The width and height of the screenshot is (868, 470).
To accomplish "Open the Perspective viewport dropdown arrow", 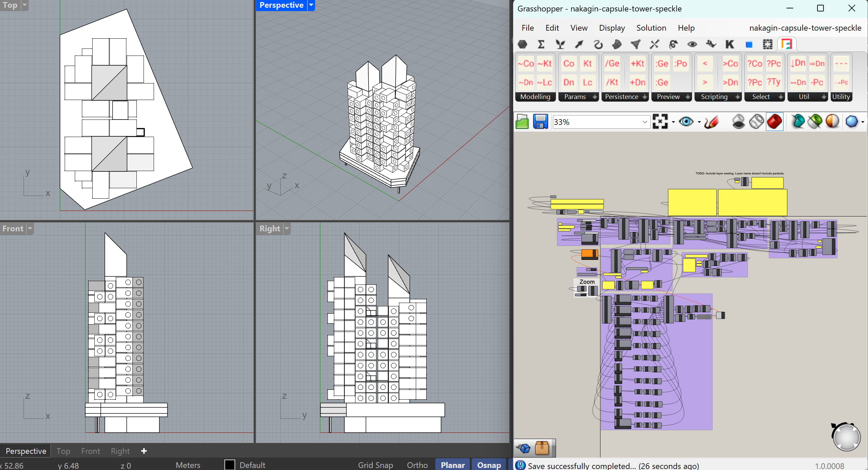I will pyautogui.click(x=311, y=5).
